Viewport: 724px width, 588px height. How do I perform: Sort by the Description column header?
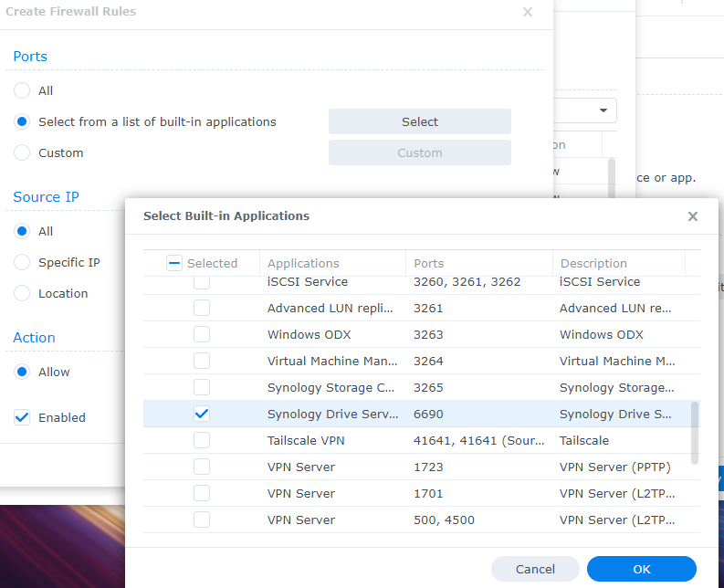tap(619, 263)
